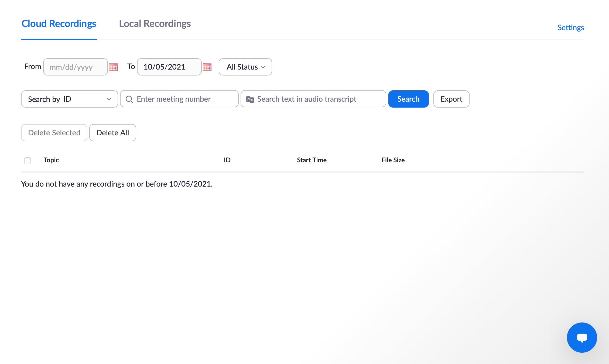
Task: Switch to the Local Recordings tab
Action: 155,24
